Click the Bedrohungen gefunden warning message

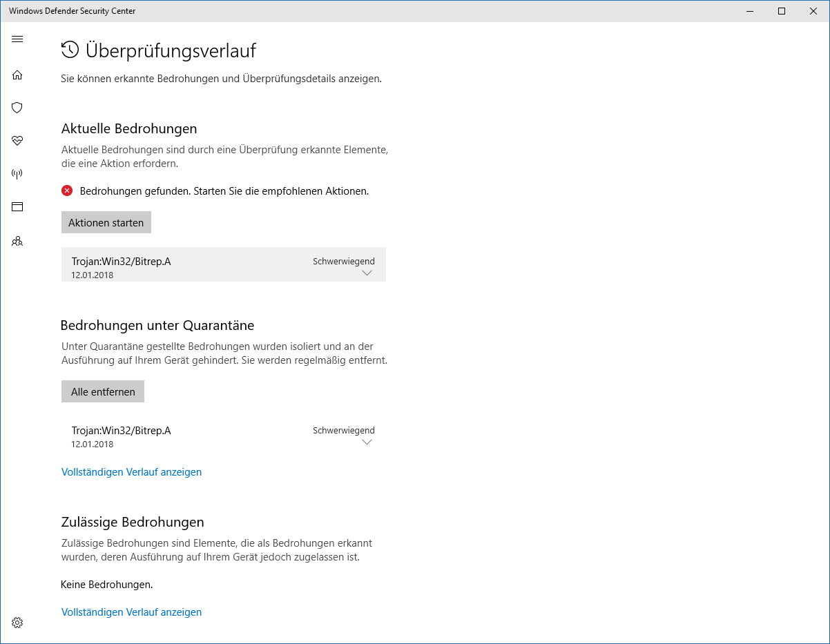point(224,191)
